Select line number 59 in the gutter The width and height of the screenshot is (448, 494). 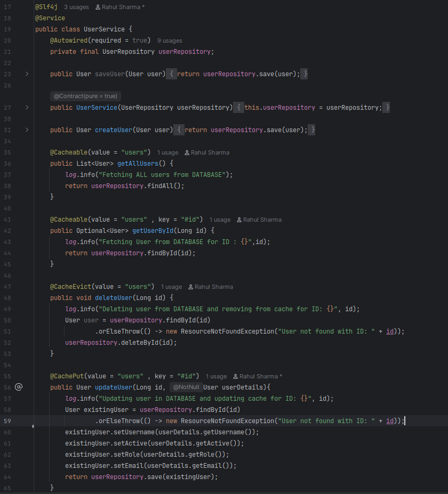pyautogui.click(x=7, y=420)
